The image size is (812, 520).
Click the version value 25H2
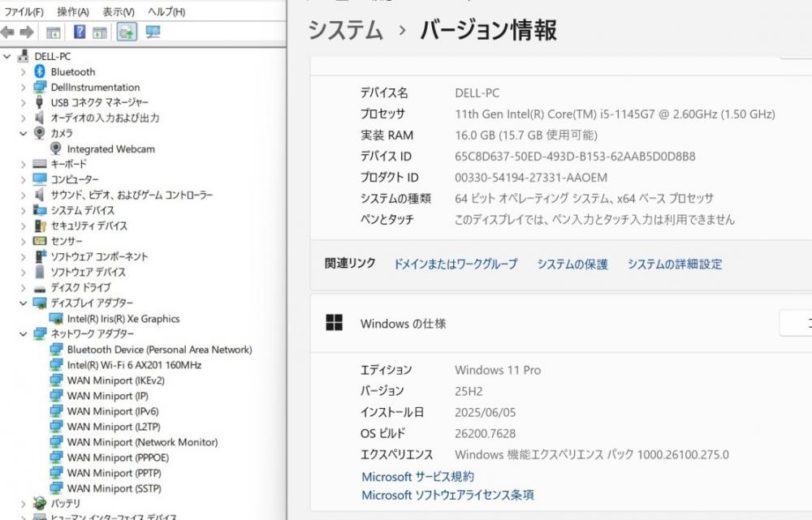pos(469,391)
